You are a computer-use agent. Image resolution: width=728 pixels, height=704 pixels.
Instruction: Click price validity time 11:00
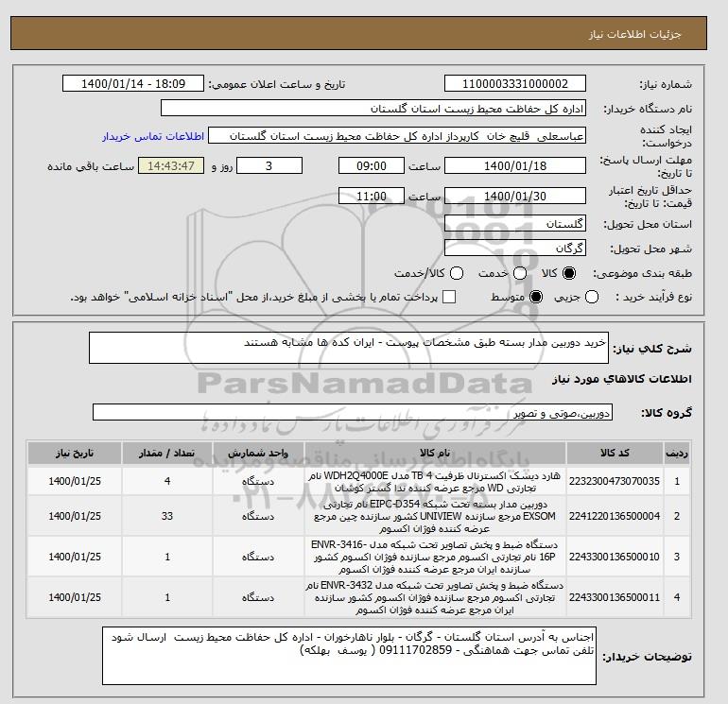(x=372, y=196)
